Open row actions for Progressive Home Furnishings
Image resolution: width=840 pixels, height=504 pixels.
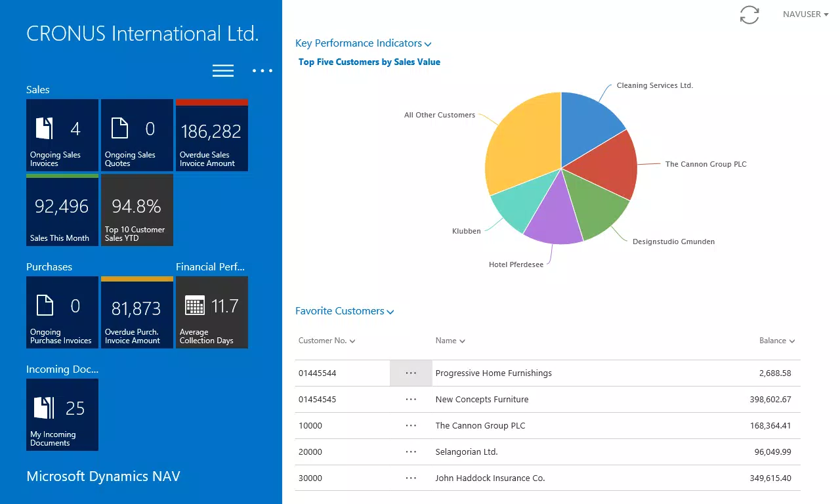pyautogui.click(x=411, y=373)
